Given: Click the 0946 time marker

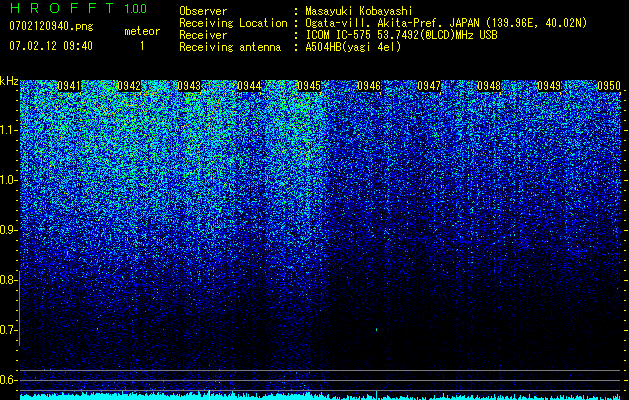Looking at the screenshot, I should click(369, 86).
